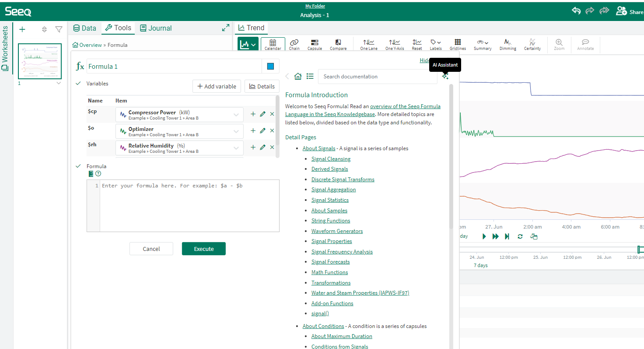
Task: Open documentation index list
Action: click(x=310, y=76)
